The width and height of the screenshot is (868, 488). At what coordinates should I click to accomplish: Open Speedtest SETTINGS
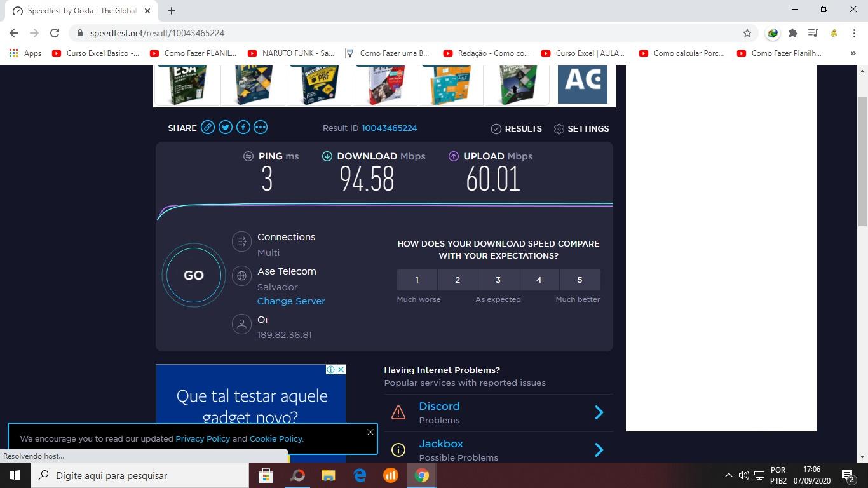(581, 128)
